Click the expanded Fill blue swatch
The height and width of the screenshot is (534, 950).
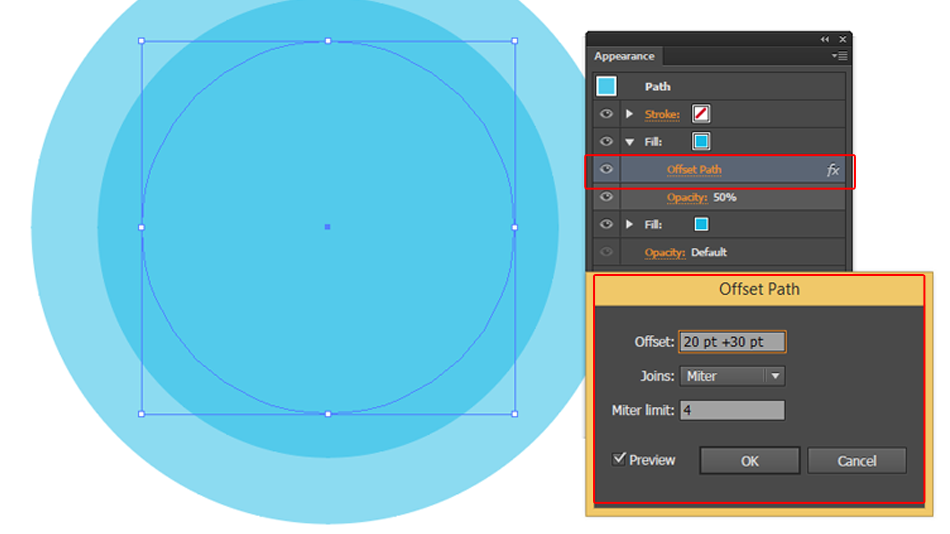coord(701,141)
